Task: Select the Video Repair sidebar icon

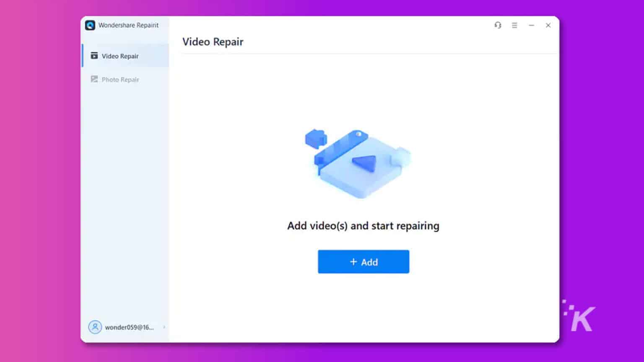Action: (x=94, y=56)
